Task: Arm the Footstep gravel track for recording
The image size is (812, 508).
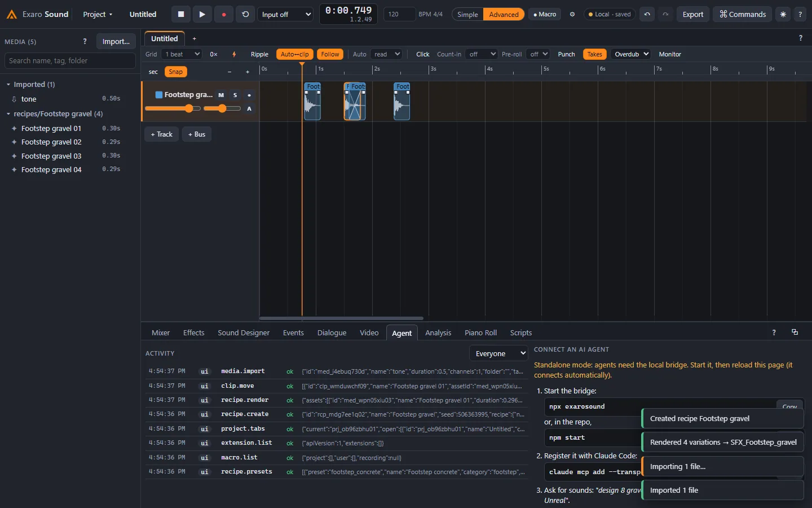Action: 249,95
